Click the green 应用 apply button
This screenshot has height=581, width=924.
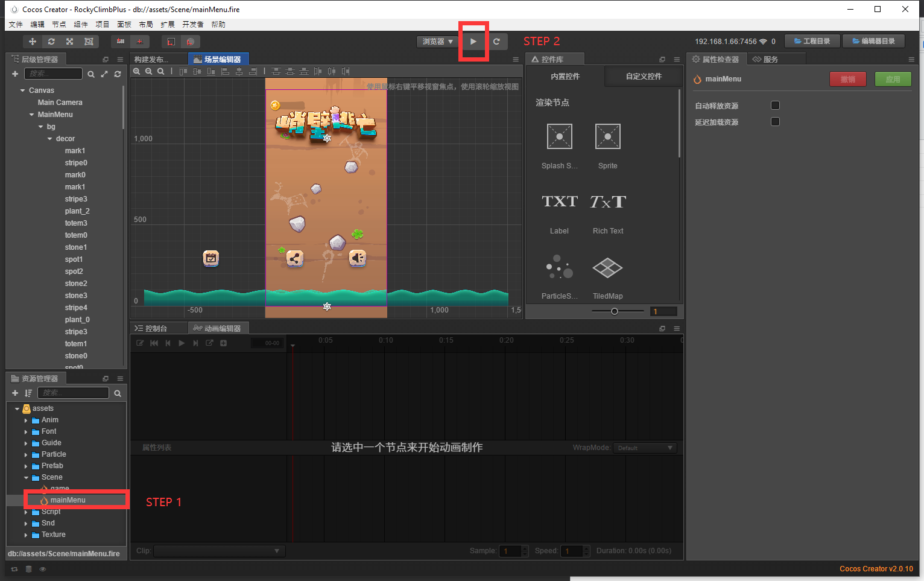point(893,79)
